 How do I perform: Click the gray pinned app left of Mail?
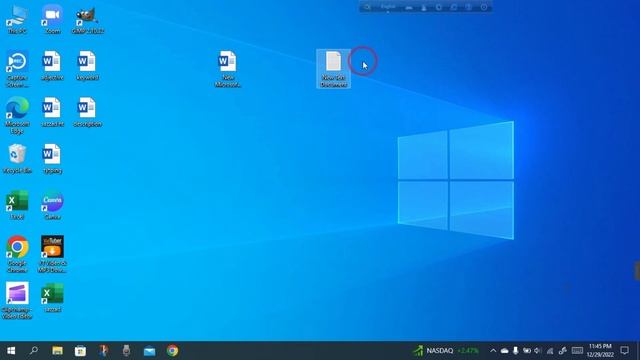pos(127,351)
